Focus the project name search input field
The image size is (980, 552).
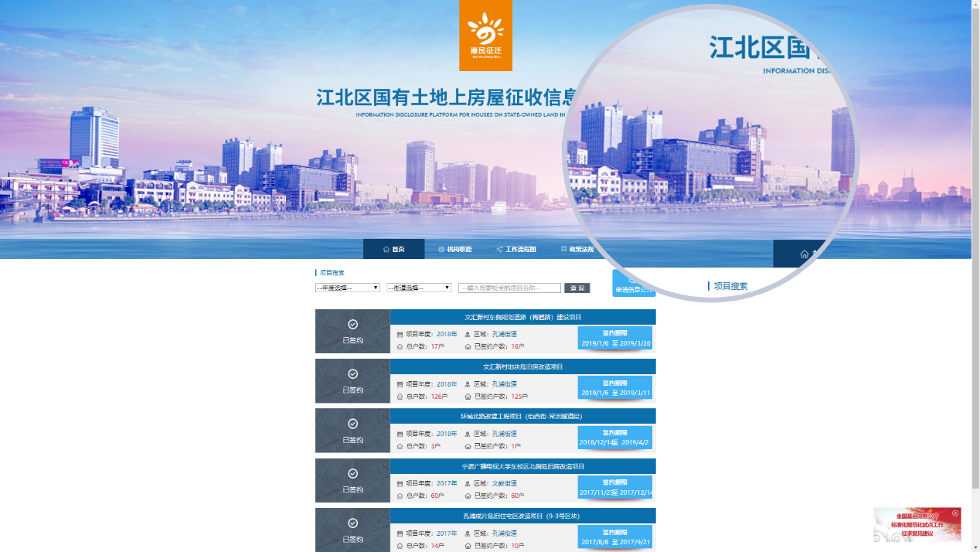click(x=509, y=288)
